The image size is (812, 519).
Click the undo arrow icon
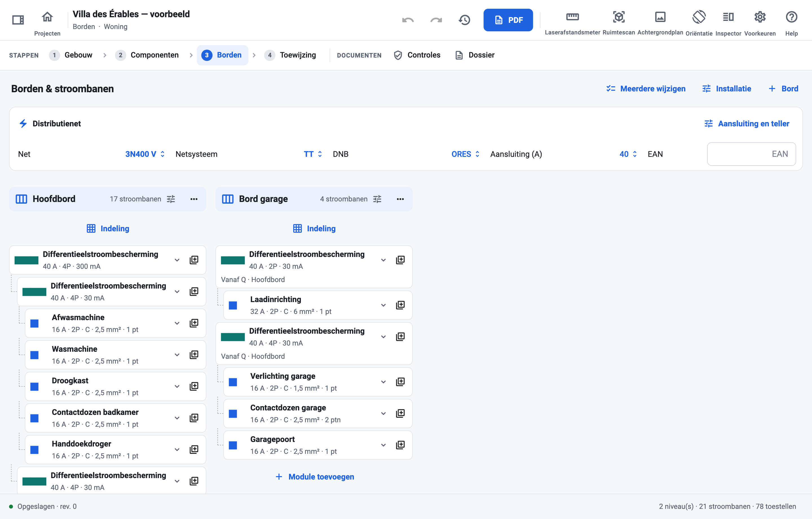[408, 20]
